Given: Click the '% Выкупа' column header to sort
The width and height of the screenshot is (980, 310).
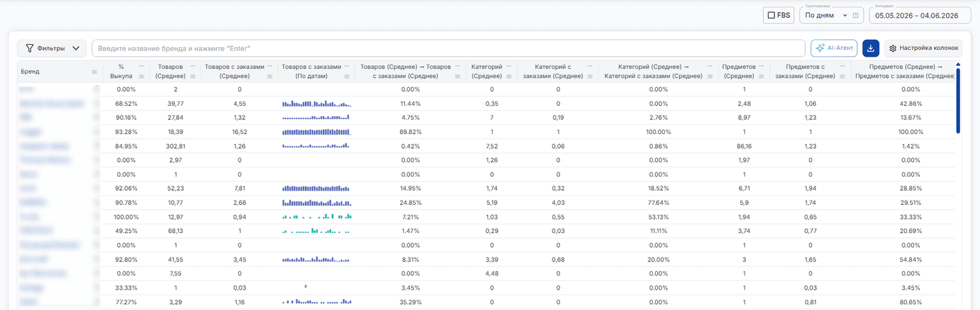Looking at the screenshot, I should pyautogui.click(x=121, y=71).
